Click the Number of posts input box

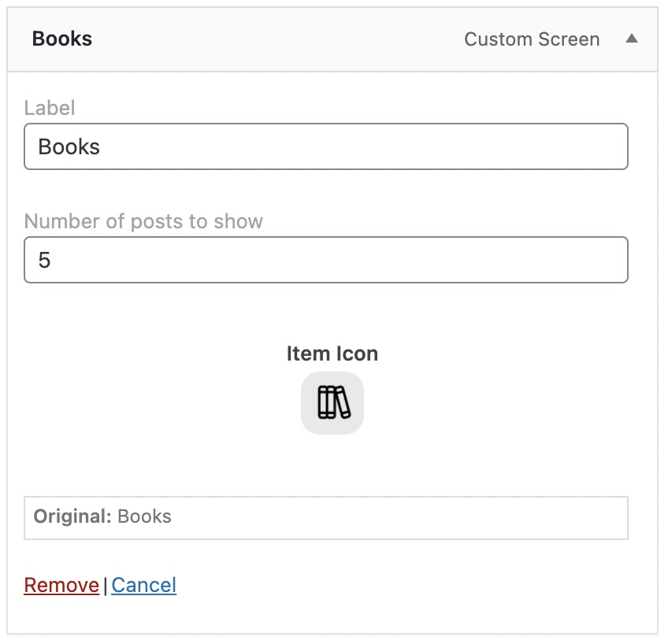pos(326,260)
